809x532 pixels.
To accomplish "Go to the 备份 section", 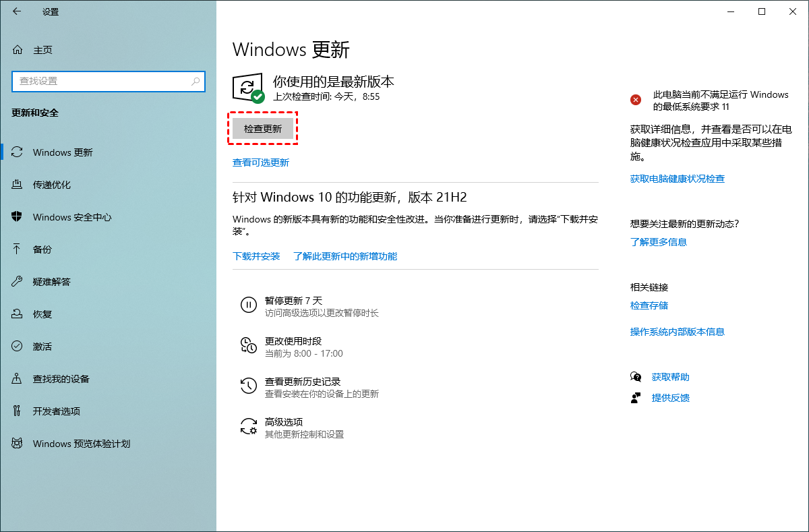I will (x=42, y=249).
